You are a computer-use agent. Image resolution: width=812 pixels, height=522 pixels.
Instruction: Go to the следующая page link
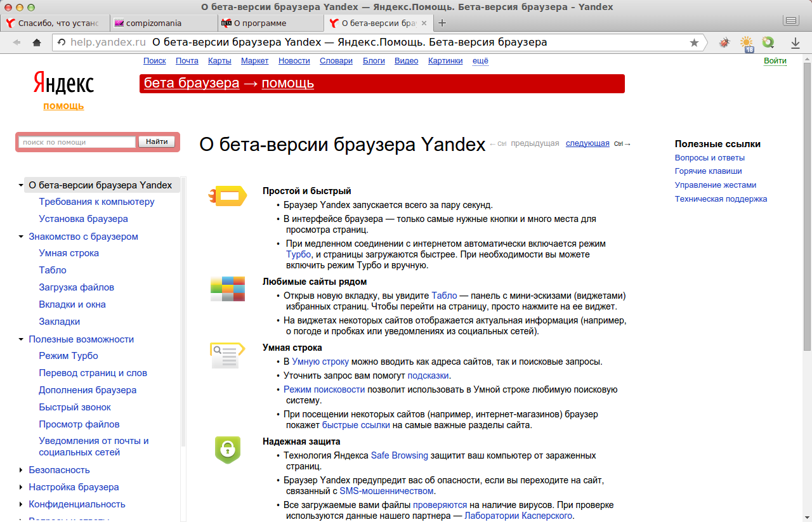pos(587,143)
